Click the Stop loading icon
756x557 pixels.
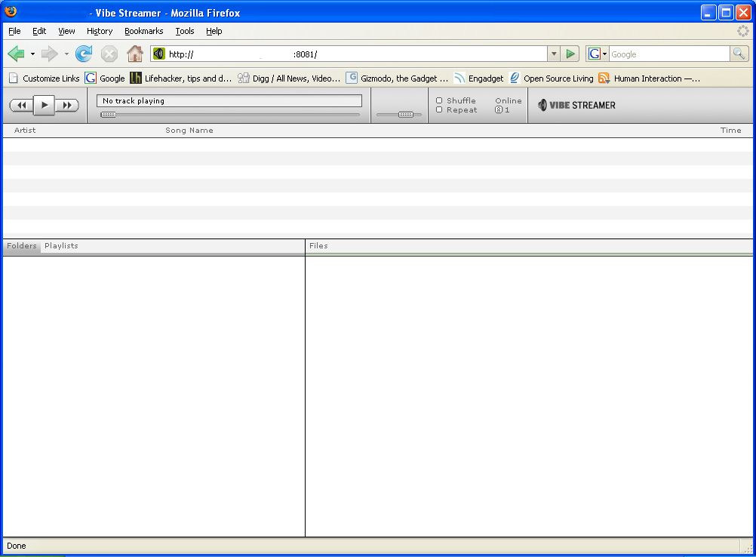[x=109, y=54]
